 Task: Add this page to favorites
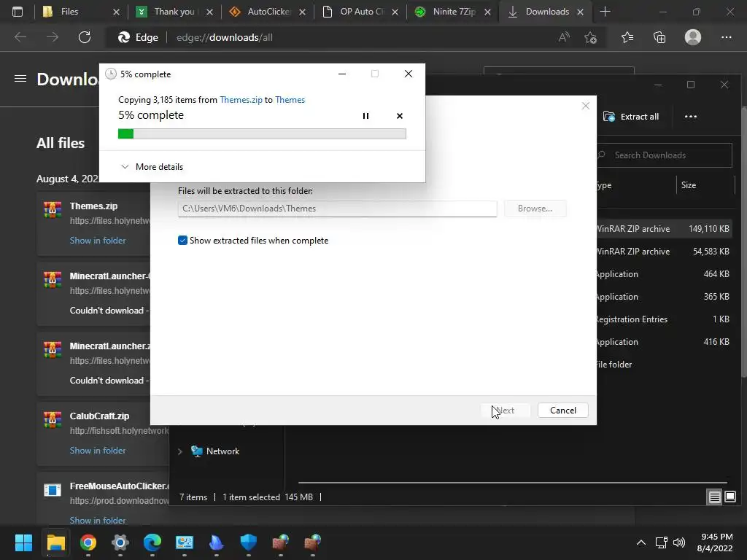(x=591, y=37)
